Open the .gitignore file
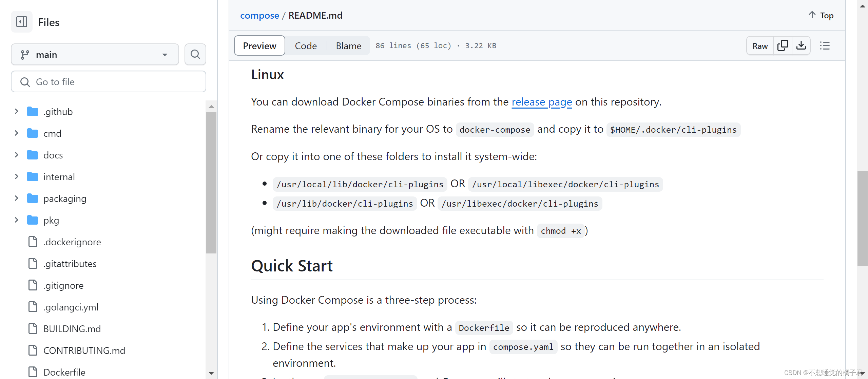The height and width of the screenshot is (379, 868). coord(63,285)
